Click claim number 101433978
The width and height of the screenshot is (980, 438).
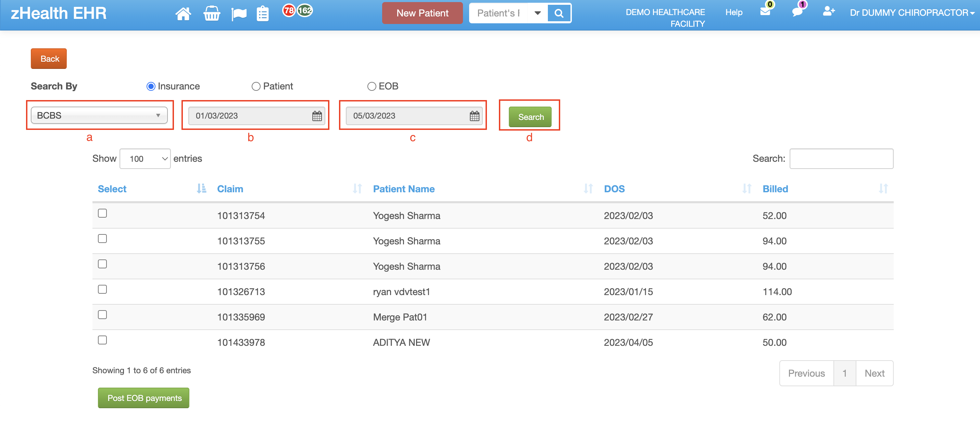(x=241, y=342)
